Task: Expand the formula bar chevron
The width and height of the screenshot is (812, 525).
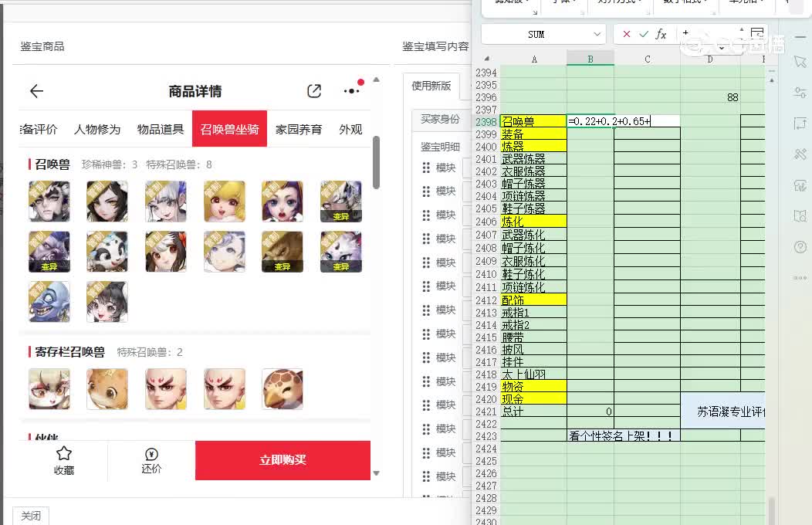Action: [x=722, y=48]
